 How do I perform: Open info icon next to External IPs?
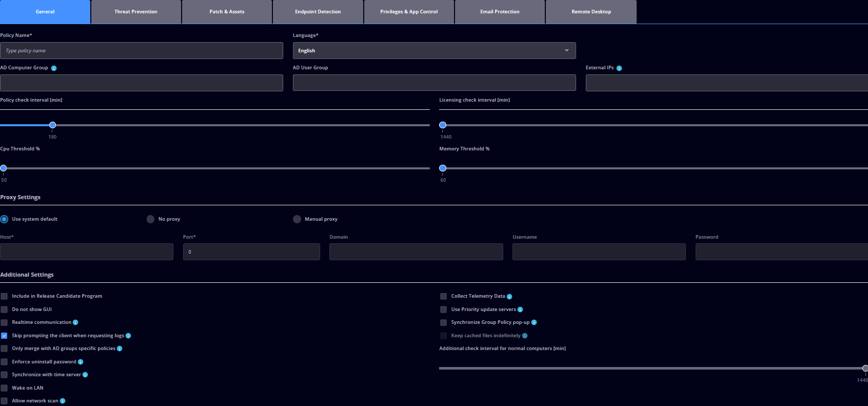point(619,68)
